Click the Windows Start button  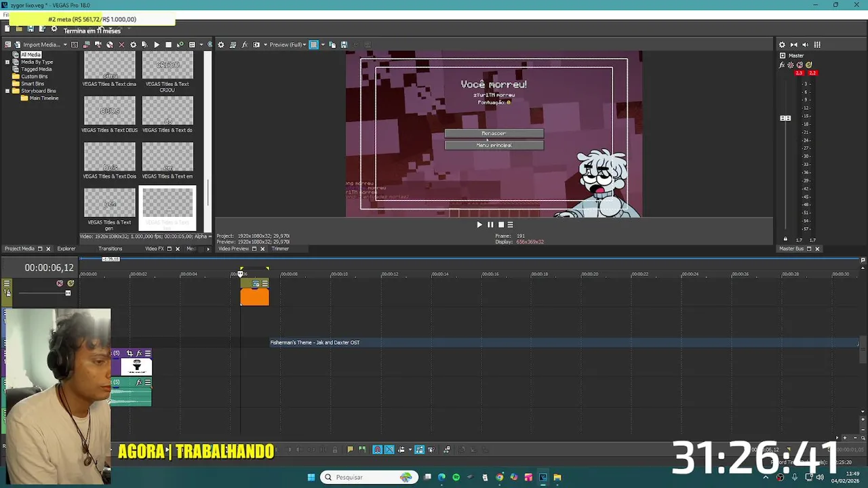311,477
